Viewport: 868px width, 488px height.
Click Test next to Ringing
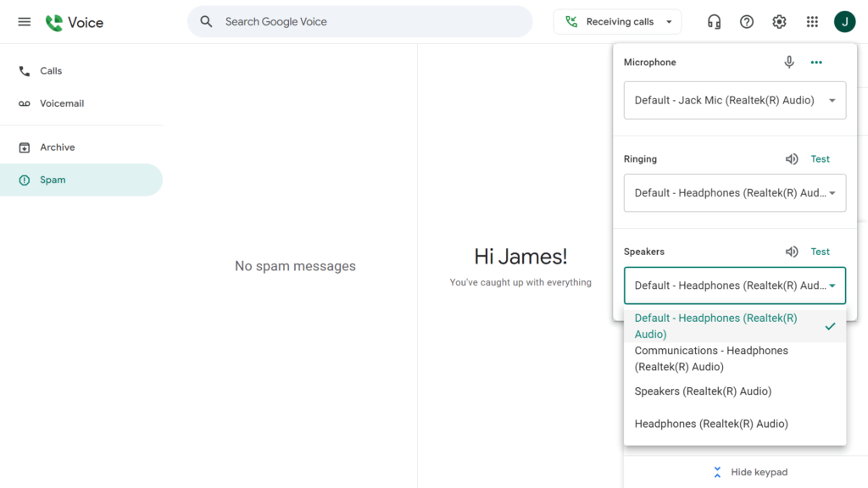tap(820, 158)
